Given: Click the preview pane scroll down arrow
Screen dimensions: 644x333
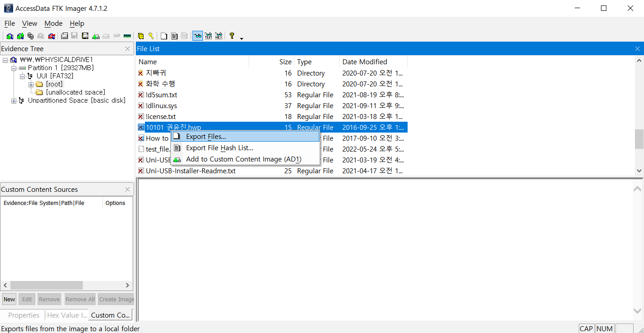Looking at the screenshot, I should click(638, 311).
